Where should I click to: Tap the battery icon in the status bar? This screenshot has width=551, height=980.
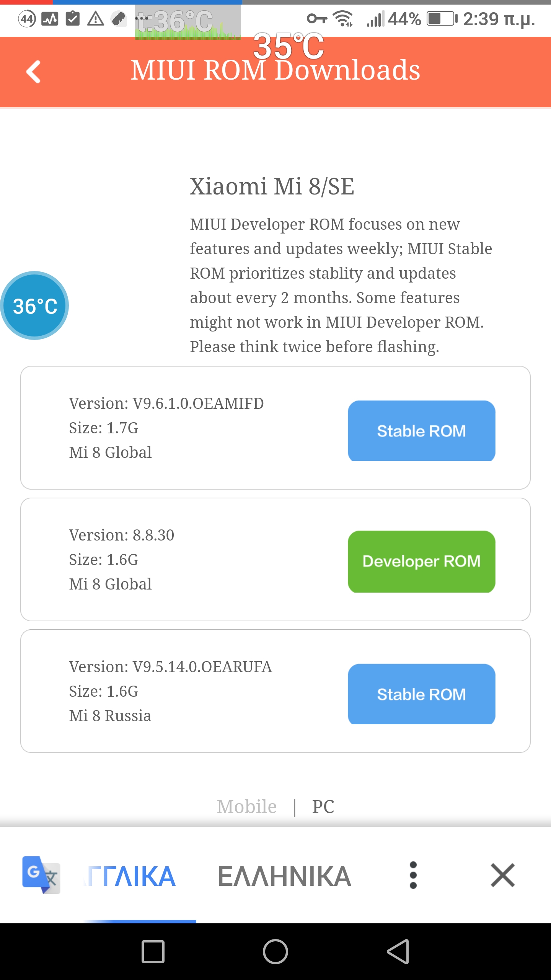(442, 19)
